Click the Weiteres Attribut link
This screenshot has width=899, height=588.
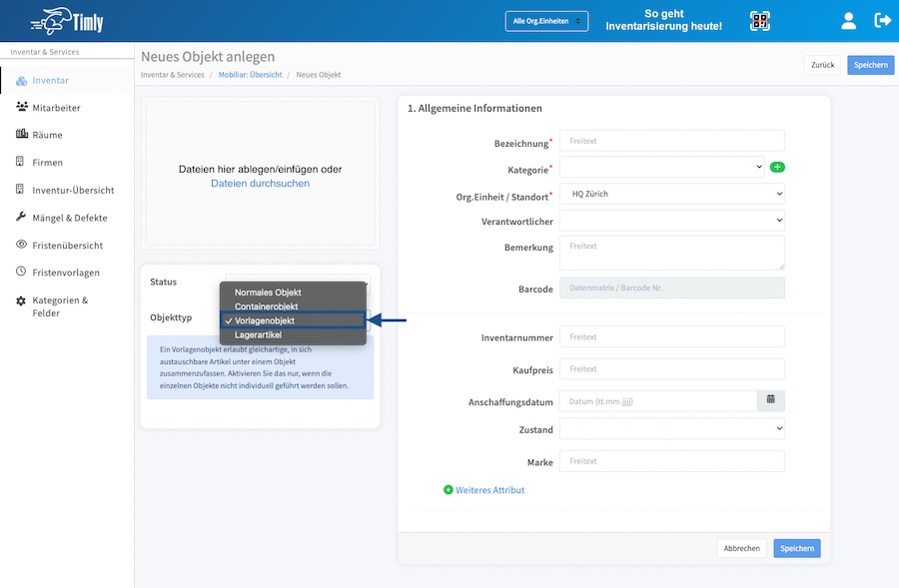pyautogui.click(x=489, y=490)
